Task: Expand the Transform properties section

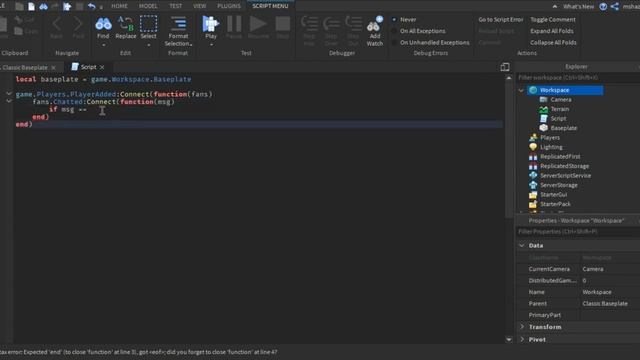Action: point(522,327)
